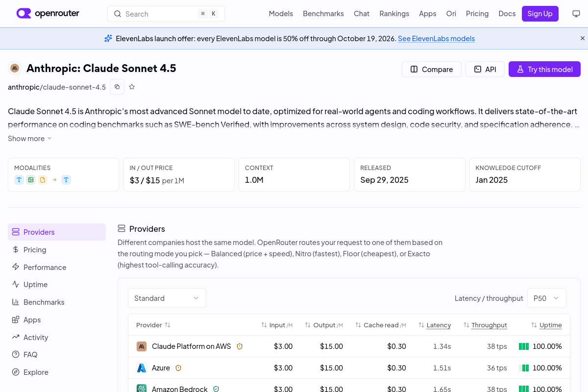Click the shield badge next to Azure

click(178, 367)
